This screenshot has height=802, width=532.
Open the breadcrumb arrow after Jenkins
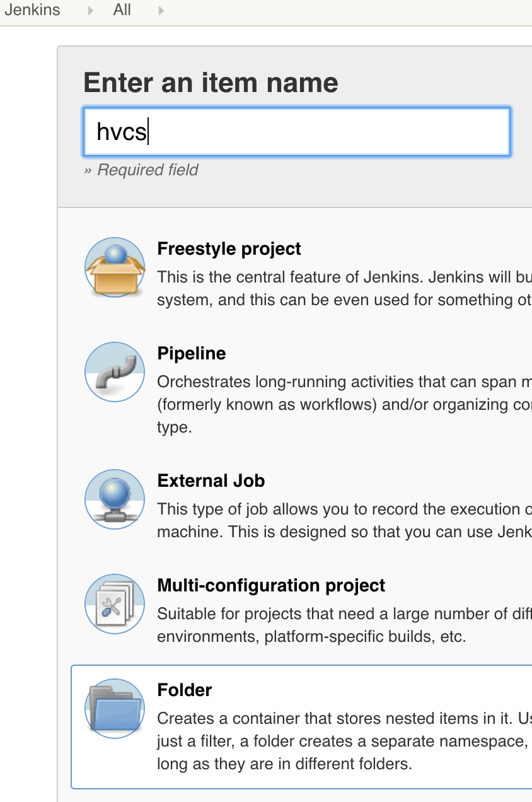[x=91, y=10]
